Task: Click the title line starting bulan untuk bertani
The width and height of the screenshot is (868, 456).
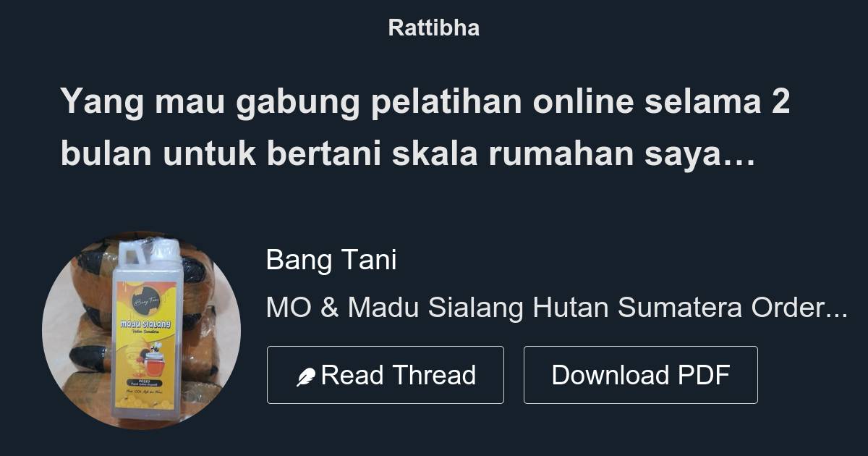Action: [408, 155]
